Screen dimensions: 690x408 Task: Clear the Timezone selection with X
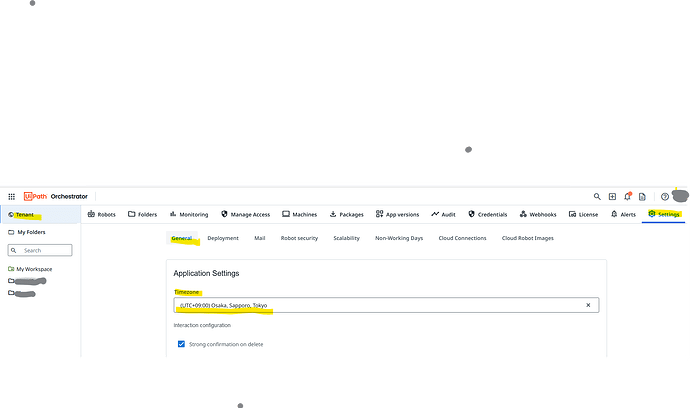coord(588,305)
